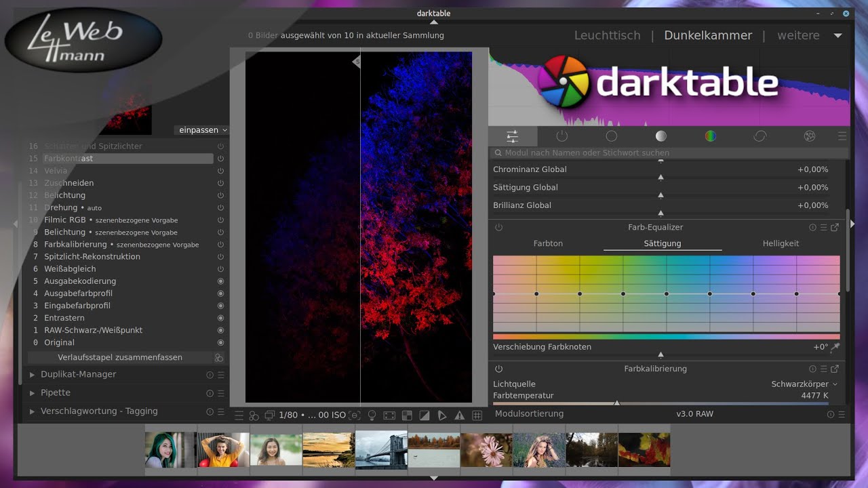Viewport: 868px width, 488px height.
Task: Open the effects modules group
Action: (809, 136)
